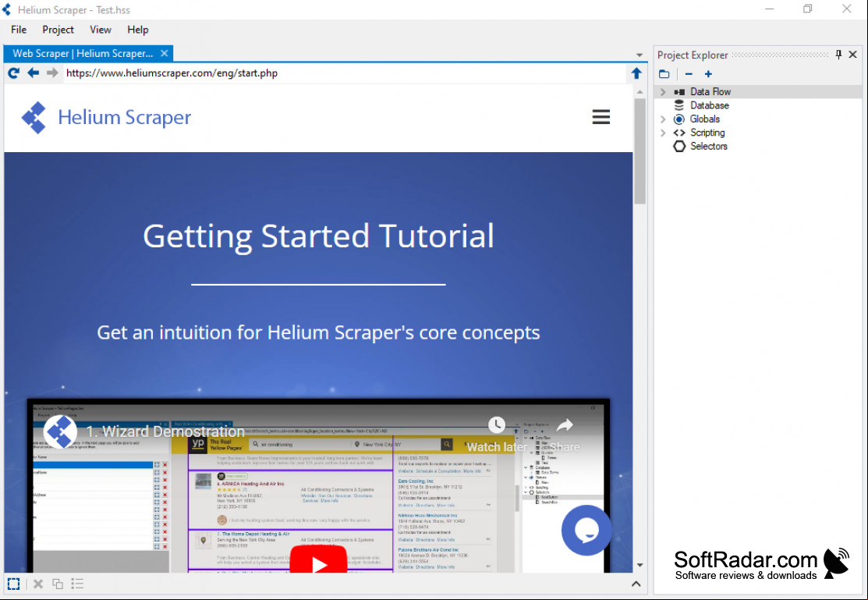Image resolution: width=868 pixels, height=600 pixels.
Task: Open the tab list dropdown arrow
Action: pyautogui.click(x=639, y=55)
